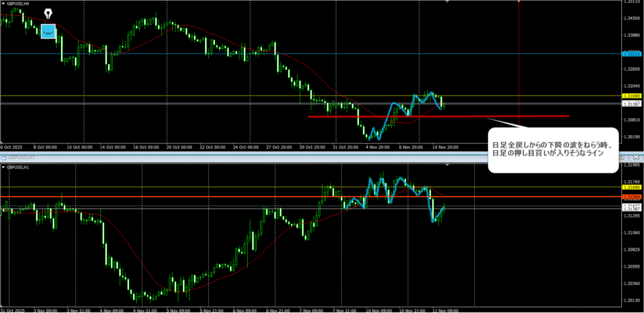Open the GBPUSD,H4 chart dropdown triangle
The image size is (644, 313).
pyautogui.click(x=3, y=3)
